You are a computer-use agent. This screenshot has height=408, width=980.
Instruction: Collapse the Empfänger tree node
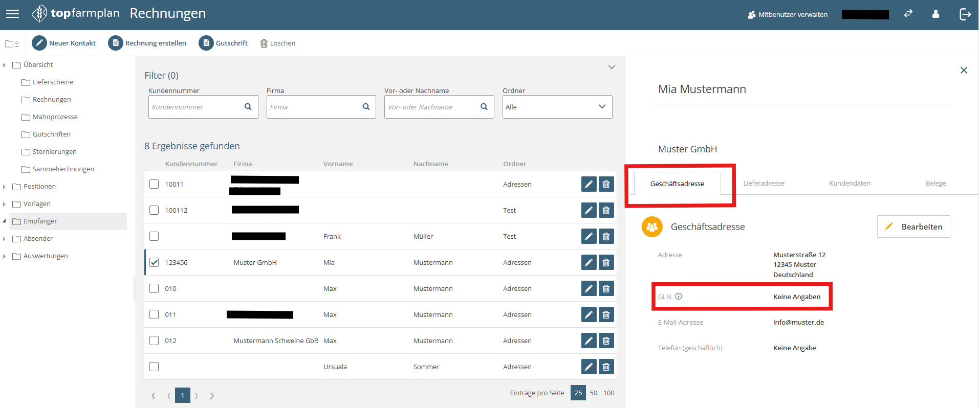pyautogui.click(x=4, y=221)
